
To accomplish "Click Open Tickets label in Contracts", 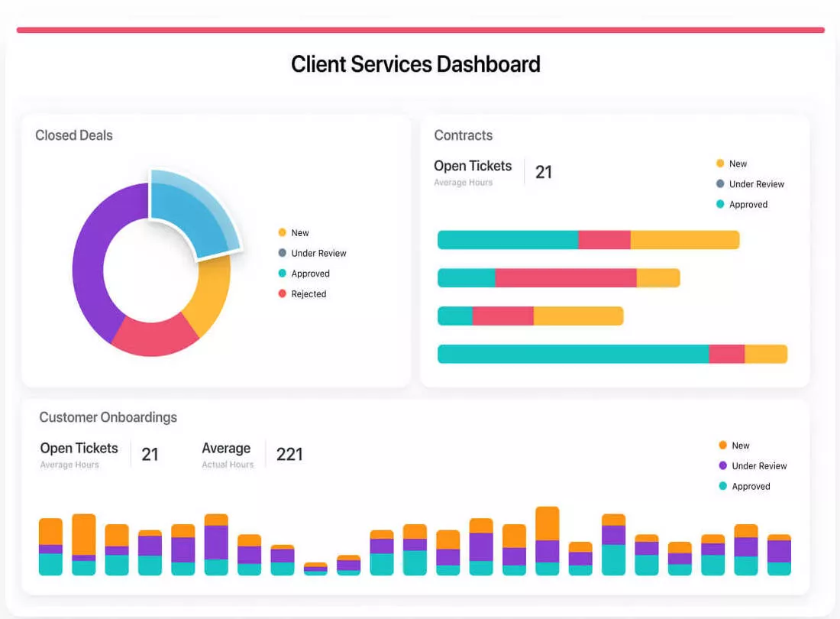I will pos(473,166).
